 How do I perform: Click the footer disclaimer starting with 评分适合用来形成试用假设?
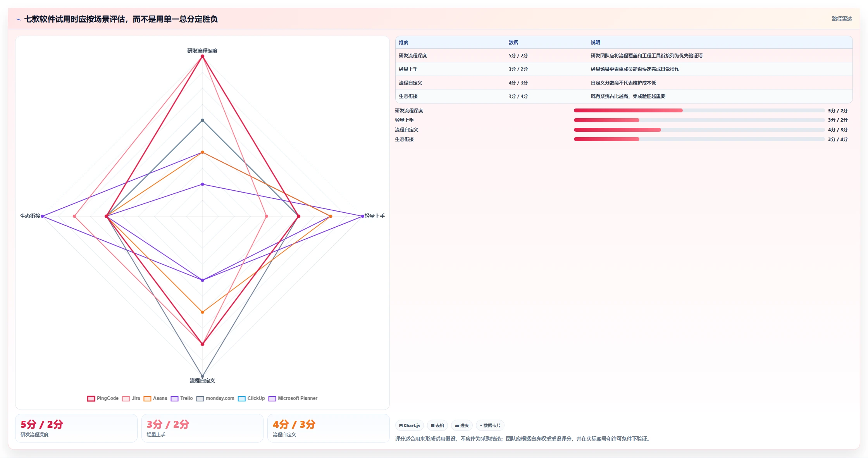point(523,439)
